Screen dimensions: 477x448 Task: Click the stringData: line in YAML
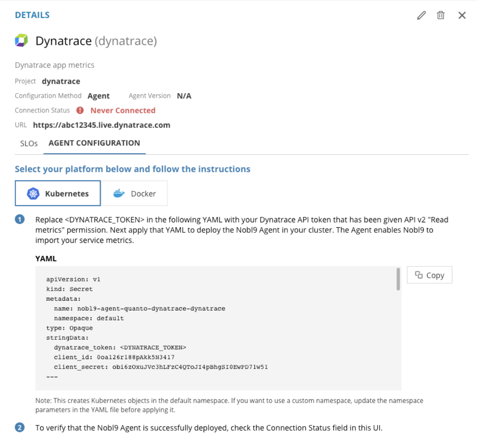point(68,338)
